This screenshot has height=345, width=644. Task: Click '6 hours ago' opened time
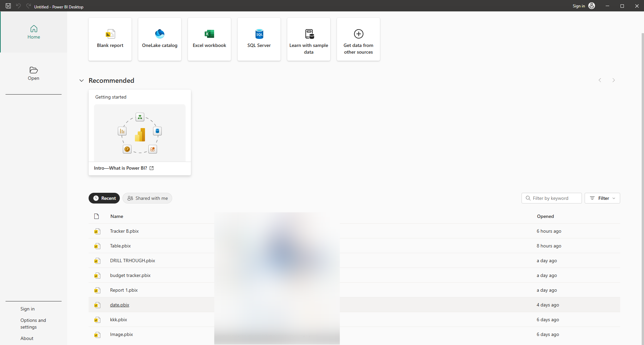(549, 231)
